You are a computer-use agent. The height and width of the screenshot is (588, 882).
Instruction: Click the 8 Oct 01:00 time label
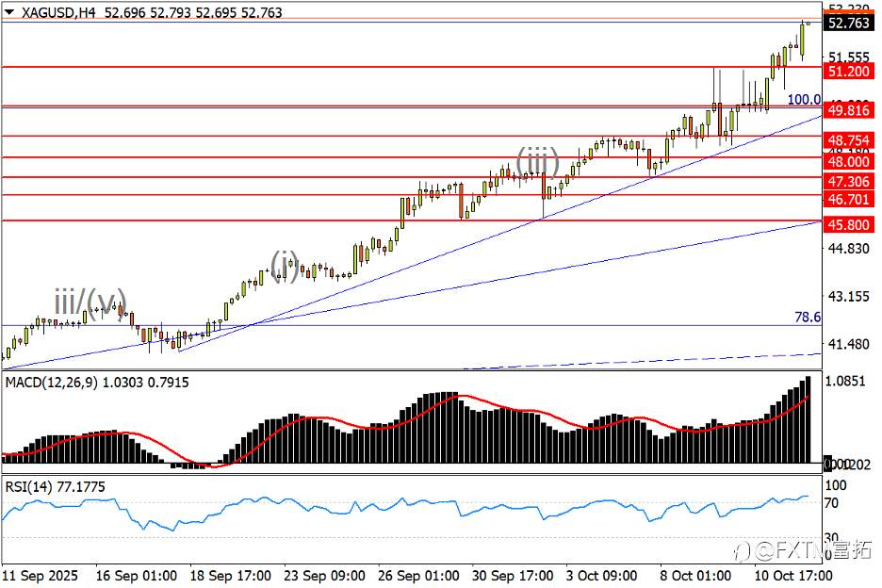pos(695,576)
